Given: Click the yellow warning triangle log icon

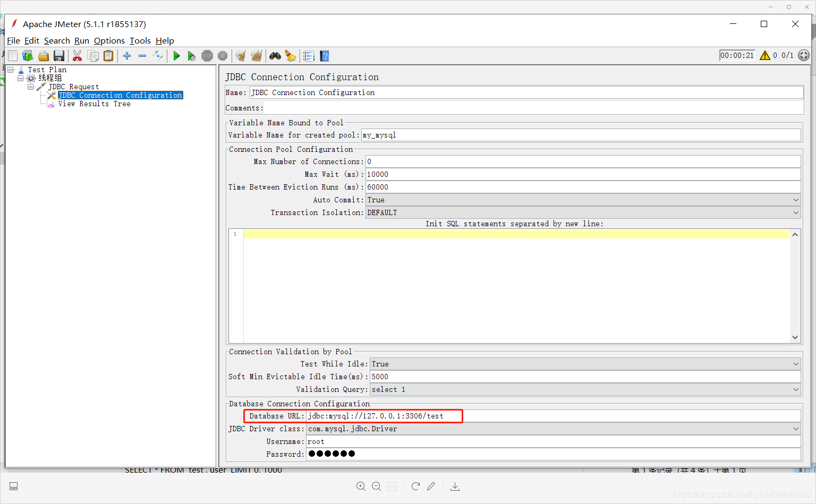Looking at the screenshot, I should 765,55.
